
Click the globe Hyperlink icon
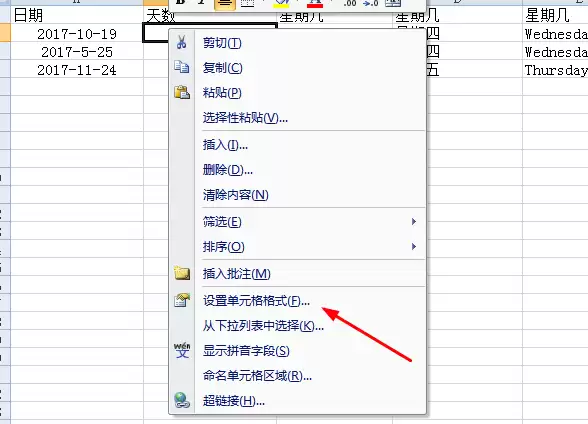coord(182,400)
